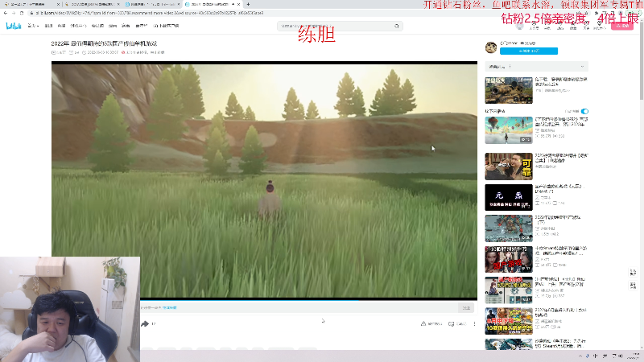The height and width of the screenshot is (362, 644).
Task: Click the upper floating button on the right page edge
Action: click(633, 272)
